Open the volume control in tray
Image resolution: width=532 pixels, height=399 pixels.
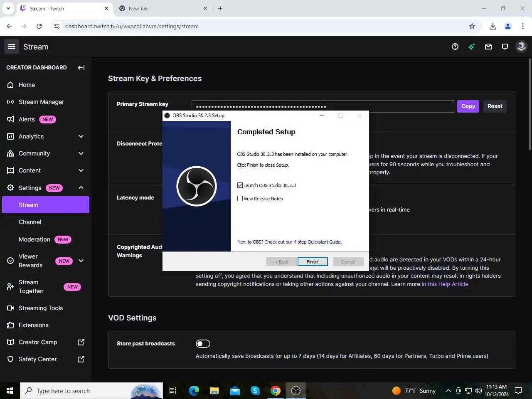click(478, 391)
